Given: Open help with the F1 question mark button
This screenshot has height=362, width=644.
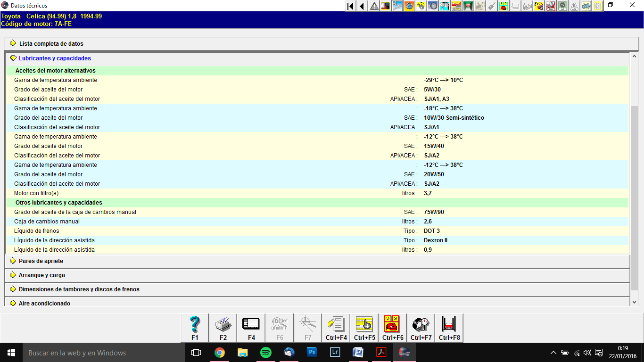Looking at the screenshot, I should pyautogui.click(x=195, y=328).
